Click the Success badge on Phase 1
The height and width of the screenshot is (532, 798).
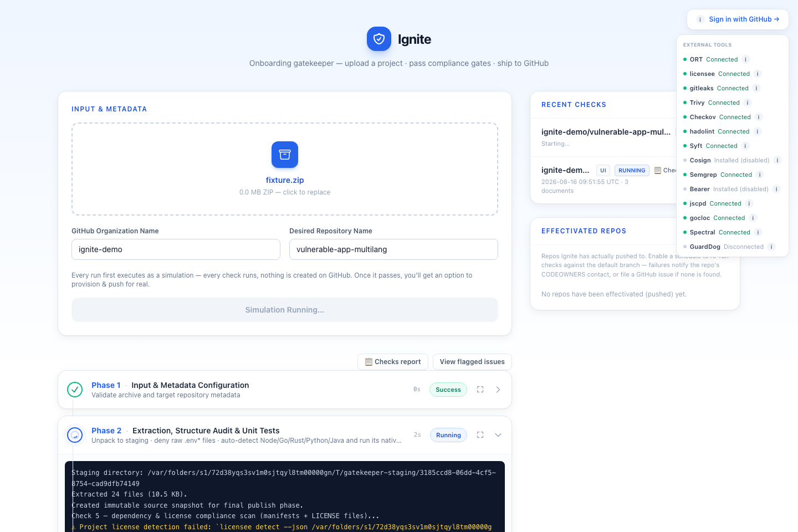tap(448, 390)
